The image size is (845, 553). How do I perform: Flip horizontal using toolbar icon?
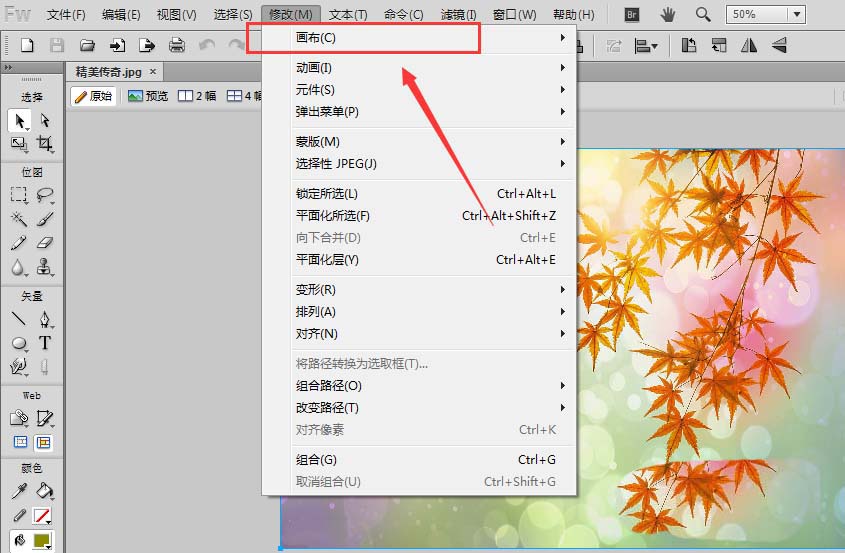click(749, 45)
